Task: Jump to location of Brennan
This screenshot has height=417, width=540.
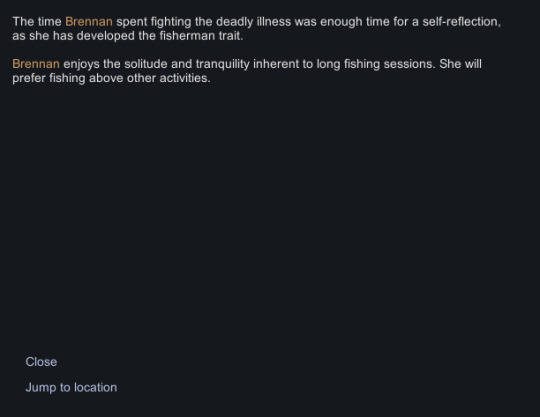Action: click(x=71, y=387)
